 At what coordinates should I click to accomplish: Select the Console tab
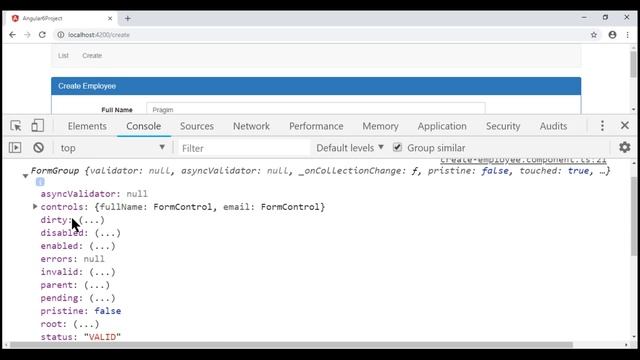coord(143,126)
